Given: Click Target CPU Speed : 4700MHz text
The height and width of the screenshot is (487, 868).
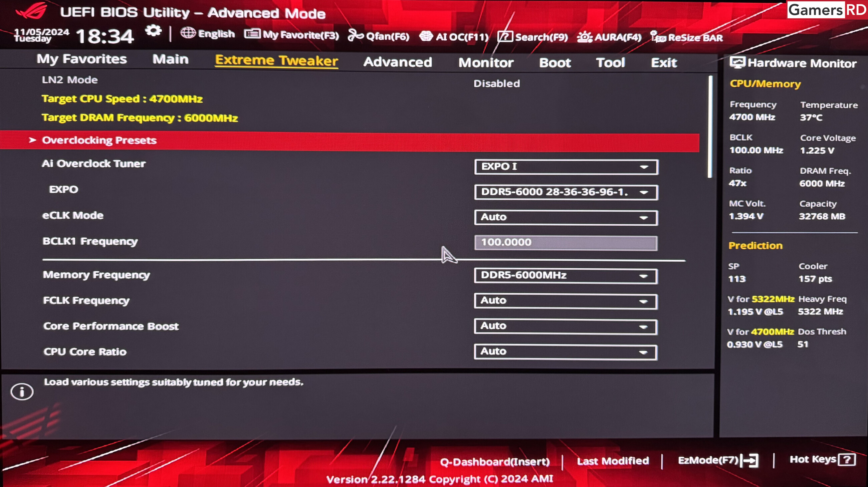Looking at the screenshot, I should [x=122, y=99].
